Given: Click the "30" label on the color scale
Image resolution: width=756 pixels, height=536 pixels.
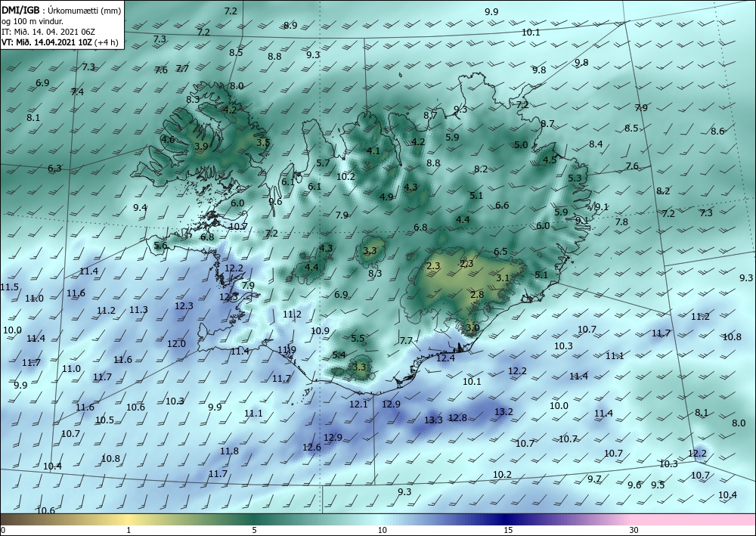Looking at the screenshot, I should pyautogui.click(x=634, y=530).
